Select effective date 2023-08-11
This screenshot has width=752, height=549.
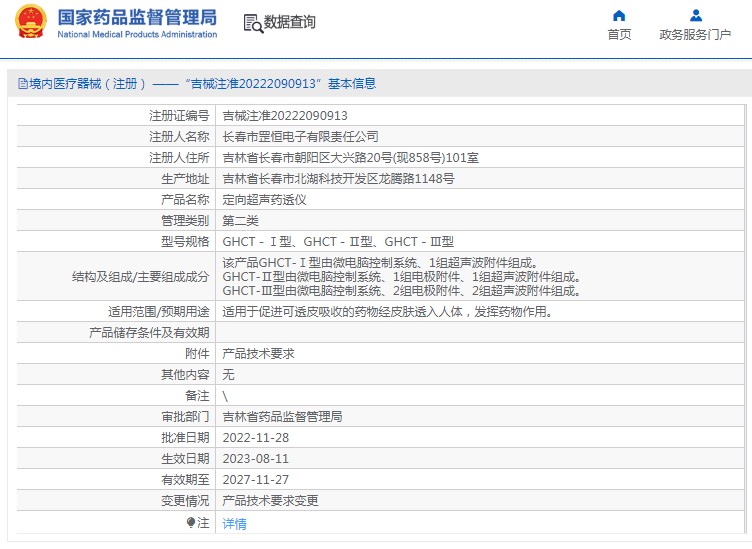pos(256,459)
